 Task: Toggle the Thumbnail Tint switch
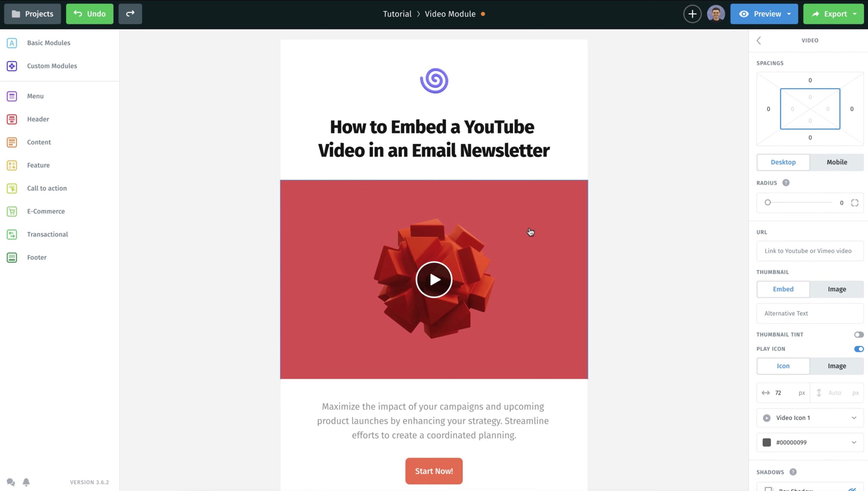click(x=859, y=334)
